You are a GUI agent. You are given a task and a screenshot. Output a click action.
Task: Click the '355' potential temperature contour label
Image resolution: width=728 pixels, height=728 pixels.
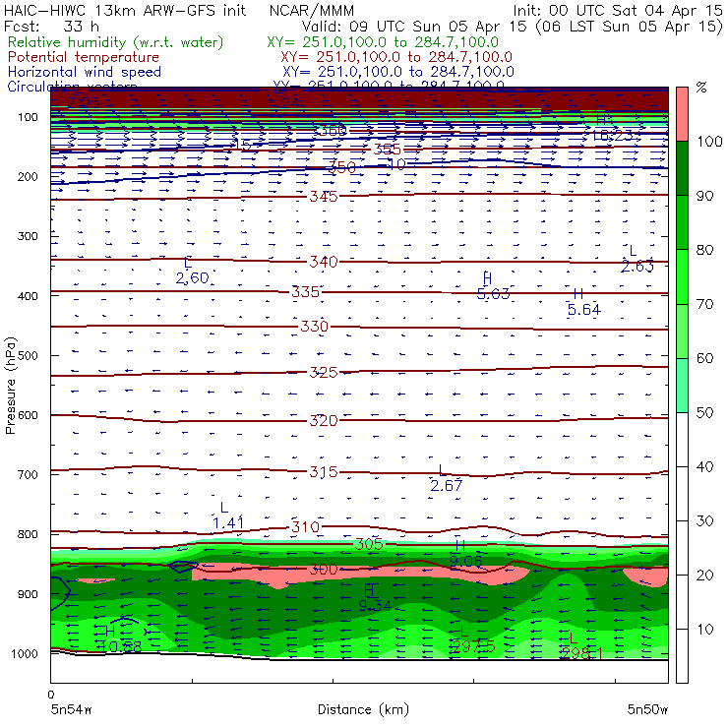(388, 150)
